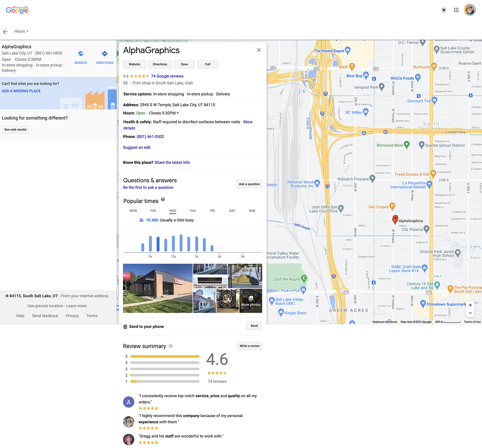The width and height of the screenshot is (482, 448).
Task: Select the SUN popular times tab
Action: click(252, 211)
